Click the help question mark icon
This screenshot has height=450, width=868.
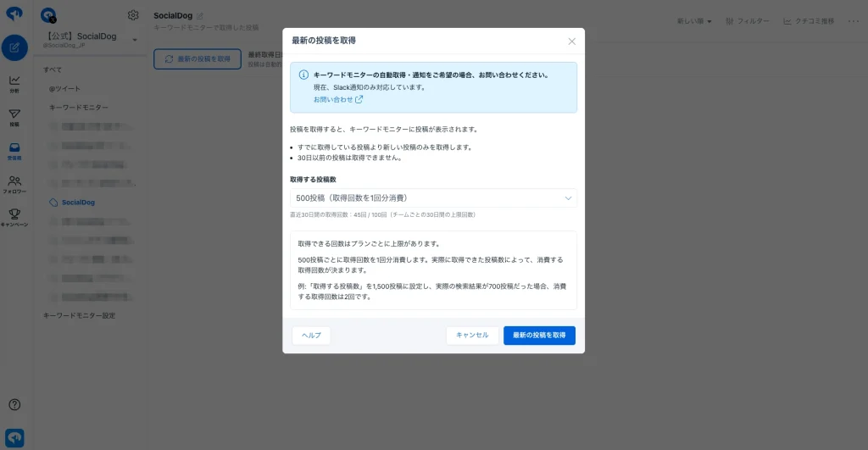tap(14, 404)
